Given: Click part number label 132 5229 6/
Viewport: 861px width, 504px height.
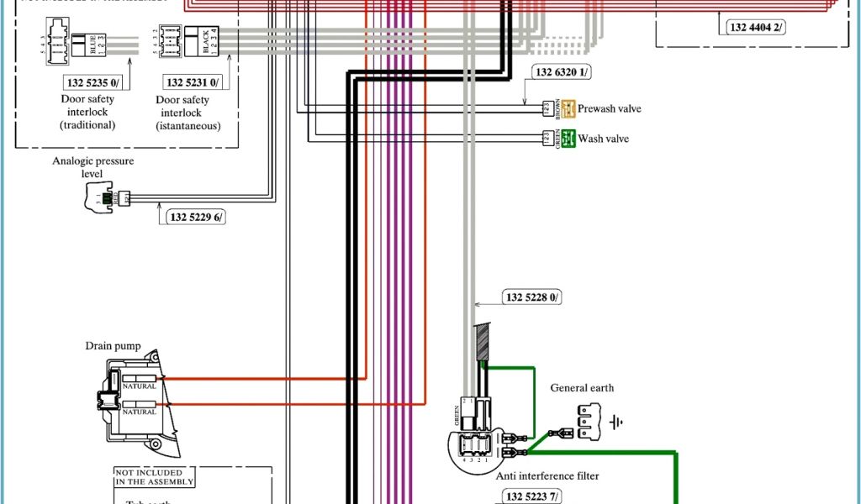Looking at the screenshot, I should [197, 217].
